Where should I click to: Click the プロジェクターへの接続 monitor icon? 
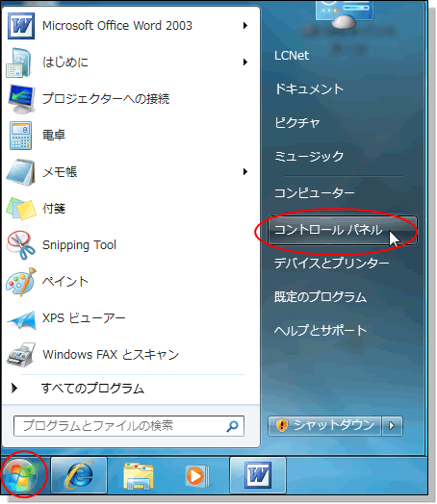pyautogui.click(x=21, y=99)
